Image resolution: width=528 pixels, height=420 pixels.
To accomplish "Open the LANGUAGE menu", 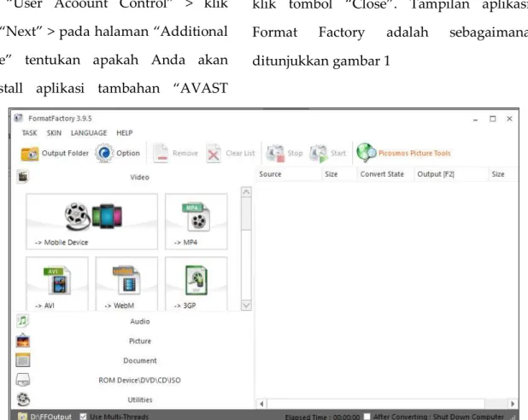I will tap(89, 133).
